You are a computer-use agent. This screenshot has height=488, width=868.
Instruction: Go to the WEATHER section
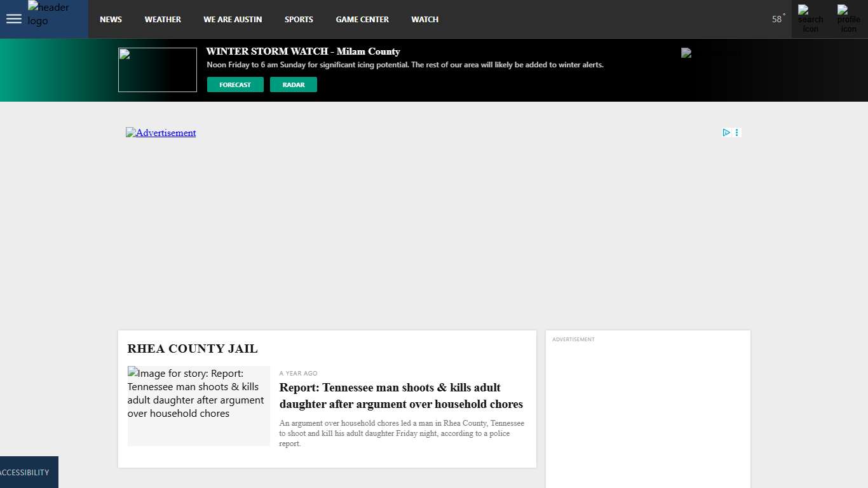(x=163, y=20)
